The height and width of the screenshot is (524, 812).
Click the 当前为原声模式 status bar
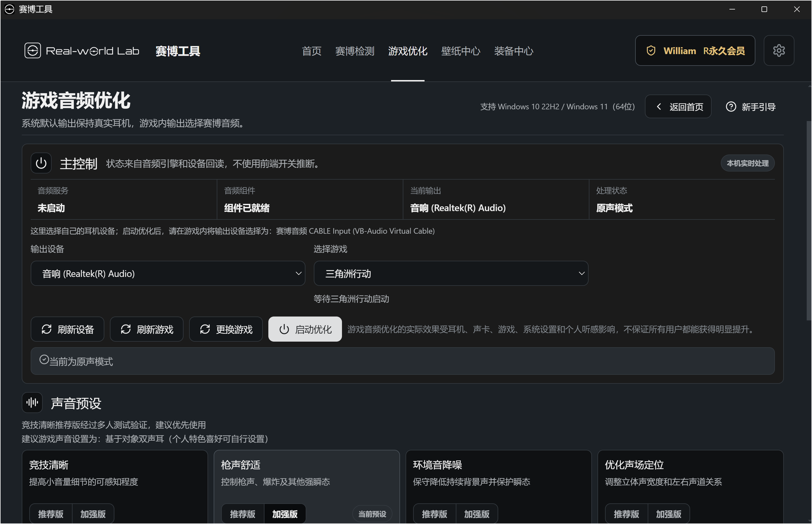click(403, 361)
